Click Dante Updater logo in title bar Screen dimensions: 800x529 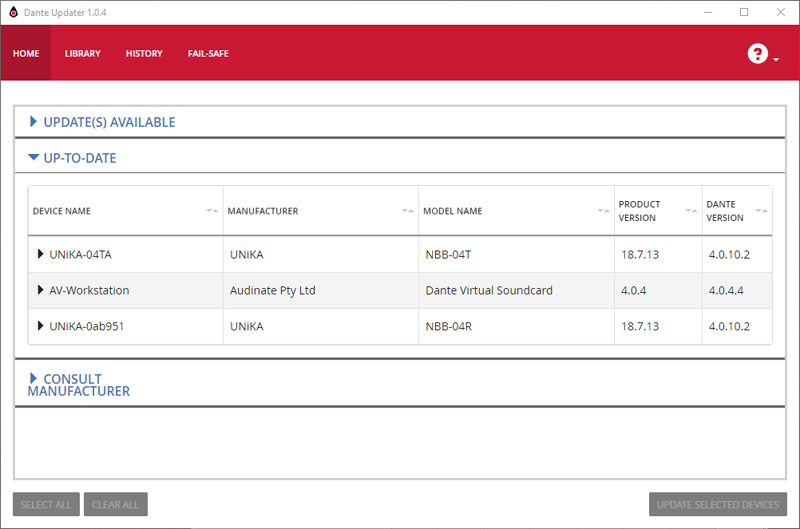tap(11, 12)
